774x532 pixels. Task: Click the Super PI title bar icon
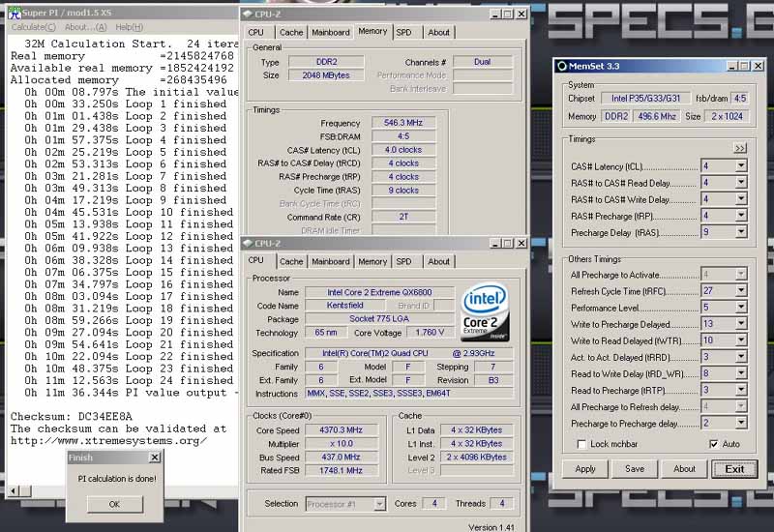click(x=15, y=13)
